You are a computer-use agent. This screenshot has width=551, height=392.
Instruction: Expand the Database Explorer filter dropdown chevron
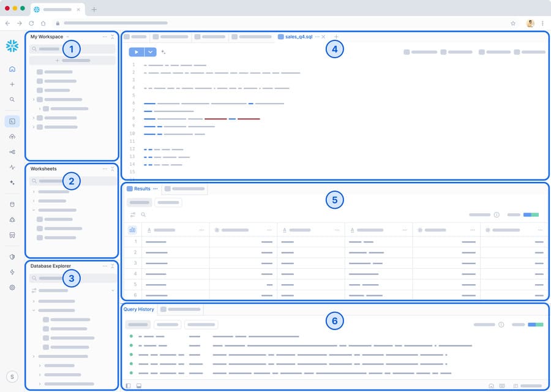pyautogui.click(x=113, y=290)
